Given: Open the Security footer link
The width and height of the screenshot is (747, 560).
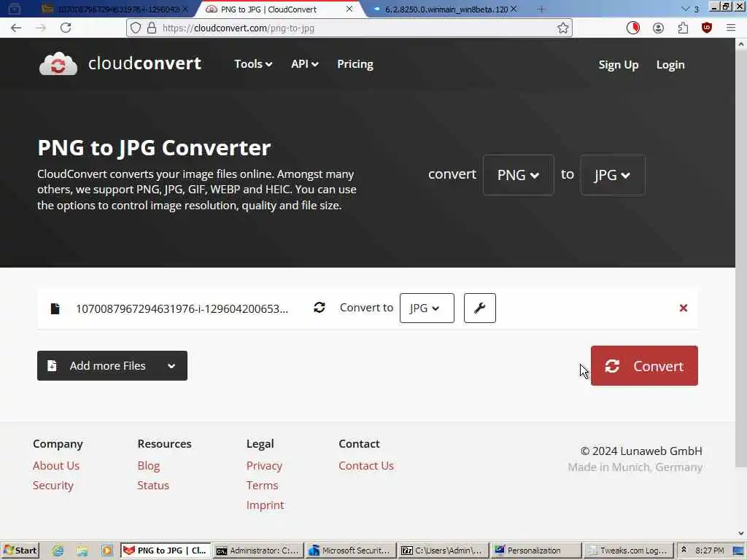Looking at the screenshot, I should [53, 485].
